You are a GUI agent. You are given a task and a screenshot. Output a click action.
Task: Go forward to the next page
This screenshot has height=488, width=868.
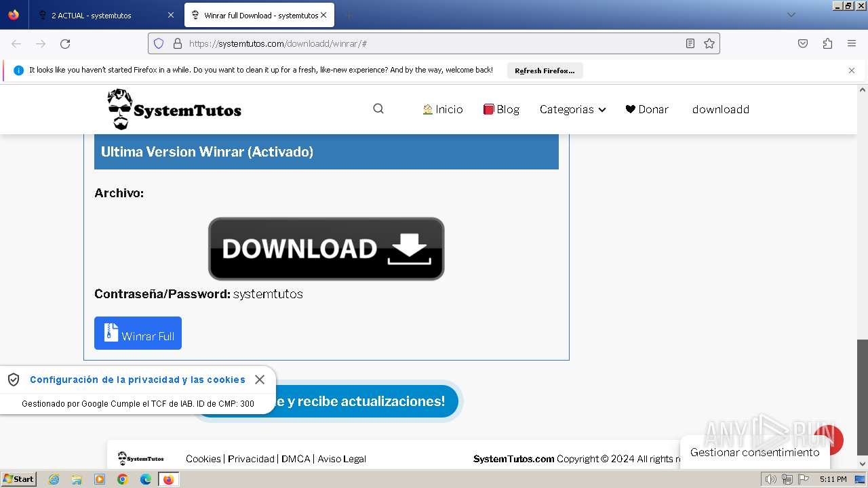click(41, 43)
